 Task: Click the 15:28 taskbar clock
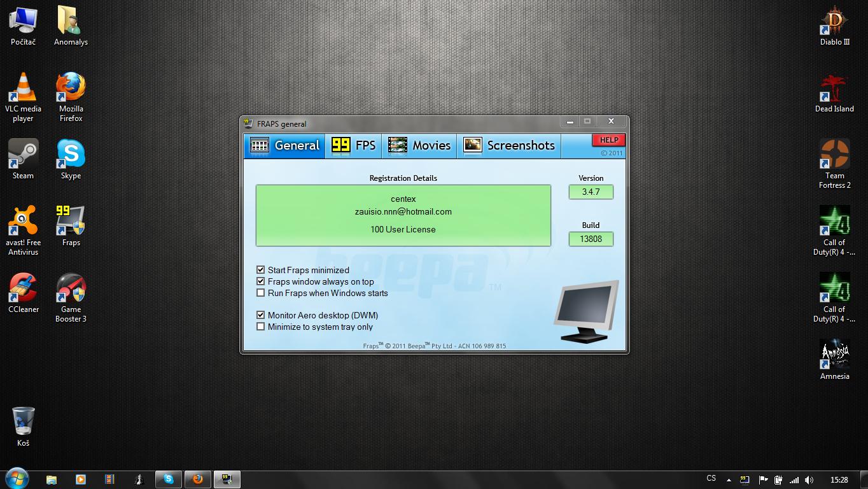(839, 480)
